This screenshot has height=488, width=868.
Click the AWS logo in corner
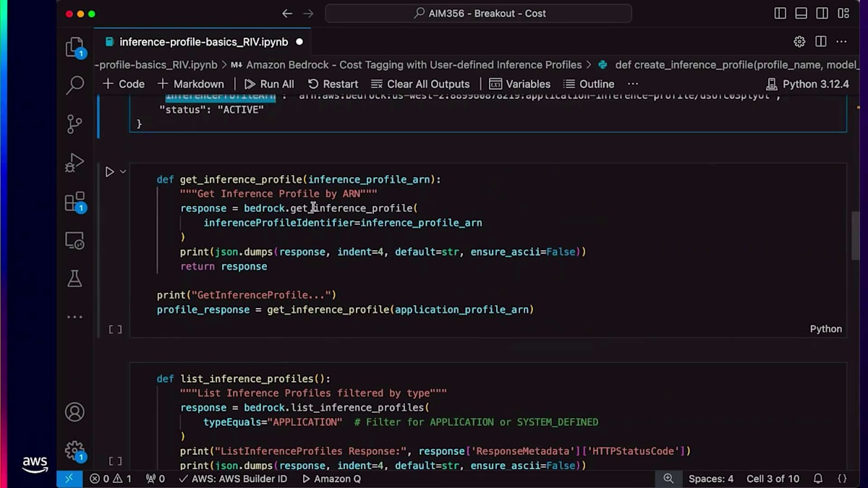pyautogui.click(x=34, y=465)
